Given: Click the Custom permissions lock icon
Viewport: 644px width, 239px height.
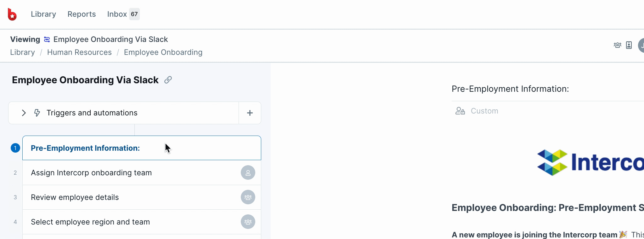Looking at the screenshot, I should click(x=460, y=111).
